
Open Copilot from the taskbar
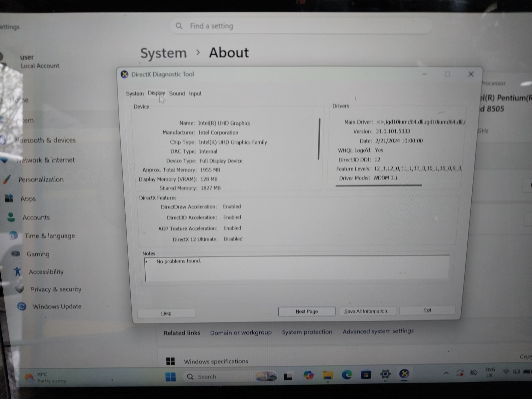click(309, 375)
